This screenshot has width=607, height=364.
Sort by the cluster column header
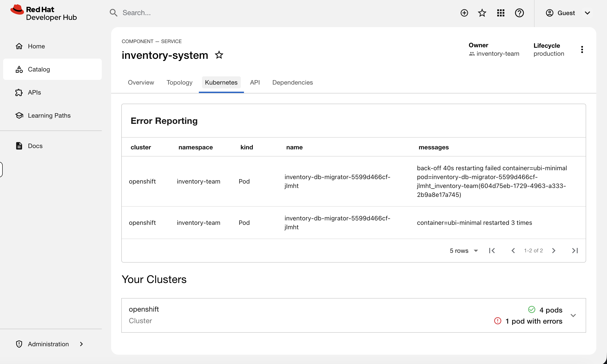point(141,147)
